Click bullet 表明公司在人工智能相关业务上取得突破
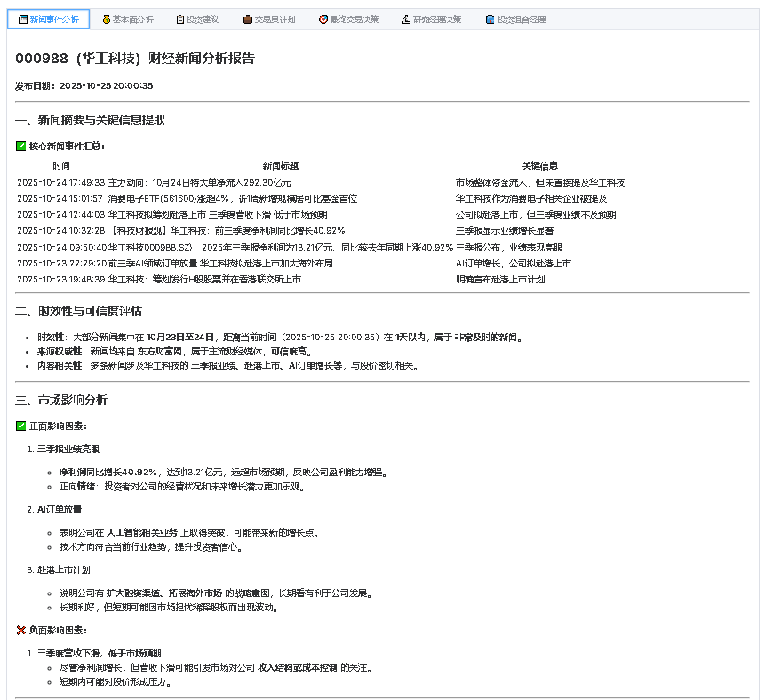Image resolution: width=765 pixels, height=700 pixels. coord(189,533)
